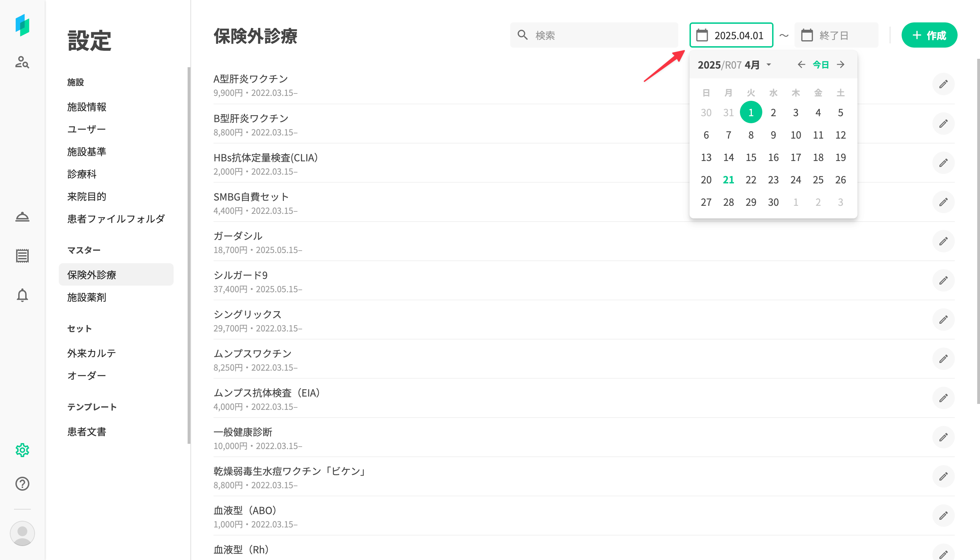Select 施設薬剤 in settings menu
The image size is (980, 560).
tap(86, 297)
